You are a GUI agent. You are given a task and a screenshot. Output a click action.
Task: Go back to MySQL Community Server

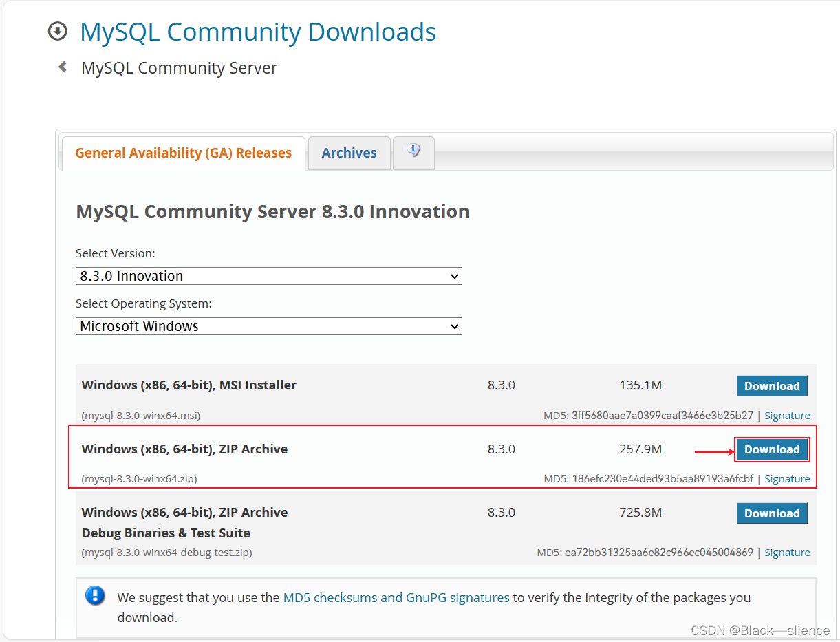pyautogui.click(x=179, y=68)
